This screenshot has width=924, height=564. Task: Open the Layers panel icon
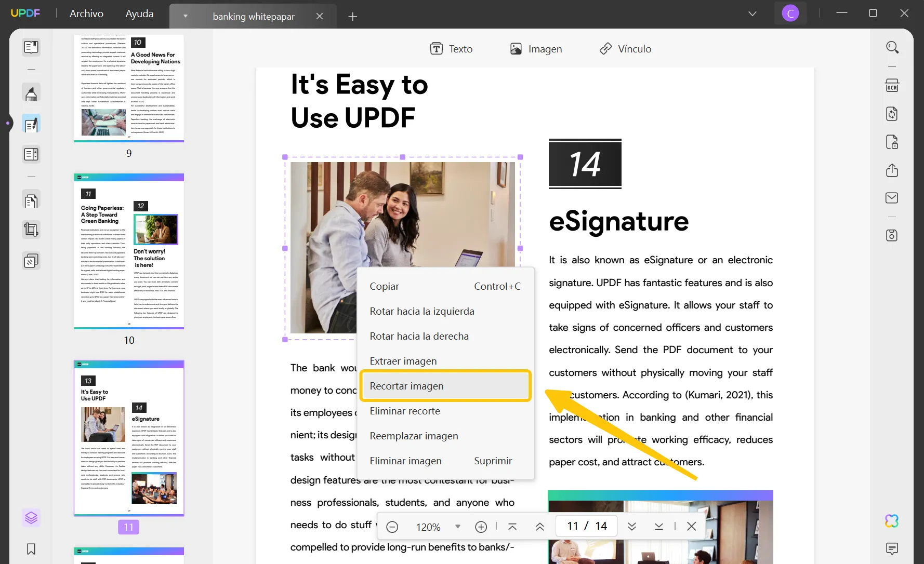coord(31,518)
